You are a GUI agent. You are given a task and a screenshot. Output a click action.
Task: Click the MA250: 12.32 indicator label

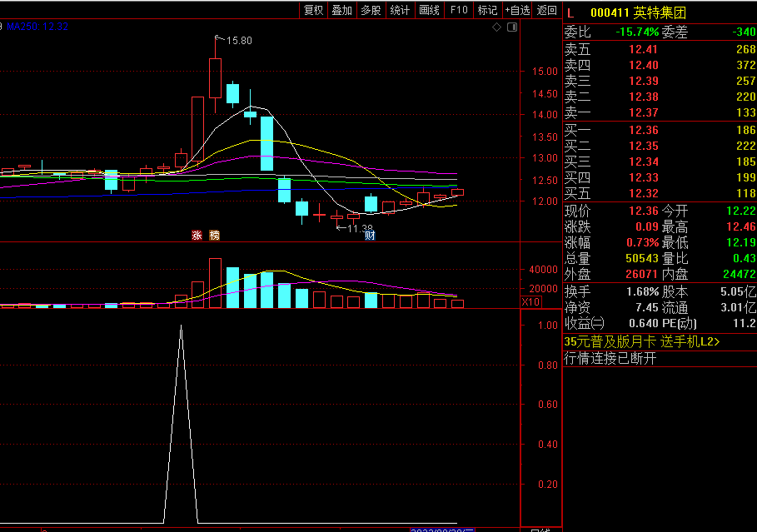[37, 27]
